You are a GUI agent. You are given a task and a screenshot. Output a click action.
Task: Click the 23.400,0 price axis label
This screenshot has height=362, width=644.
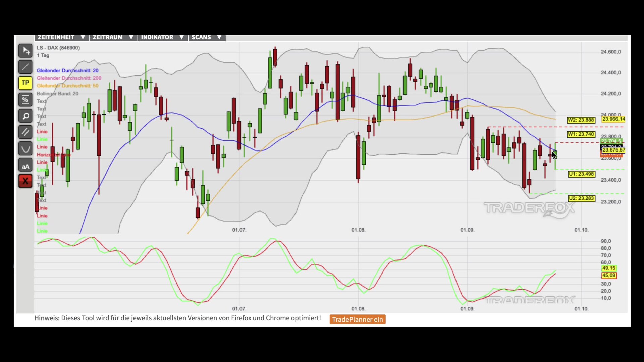[611, 180]
